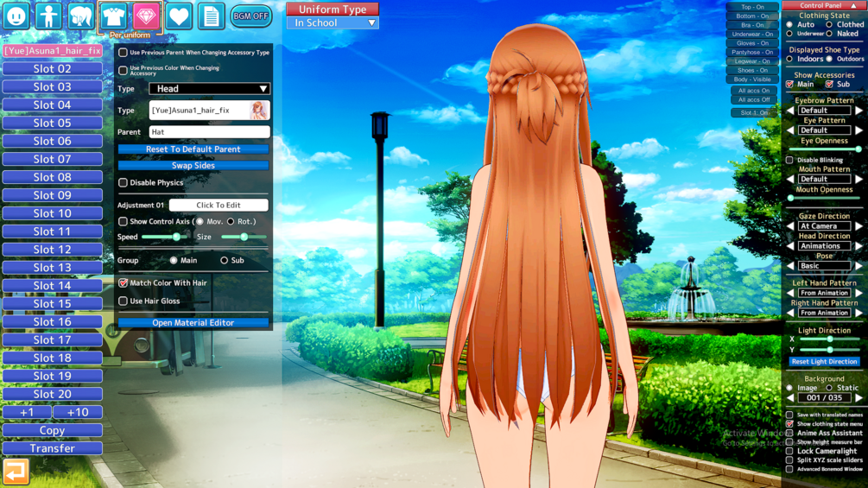Click Open Material Editor button
This screenshot has height=488, width=868.
tap(193, 322)
